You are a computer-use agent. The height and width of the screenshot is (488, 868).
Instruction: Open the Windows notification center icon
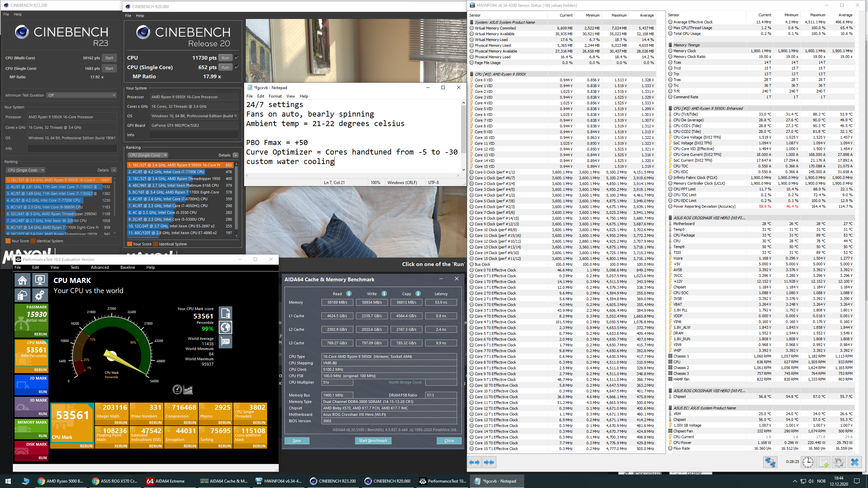(857, 481)
